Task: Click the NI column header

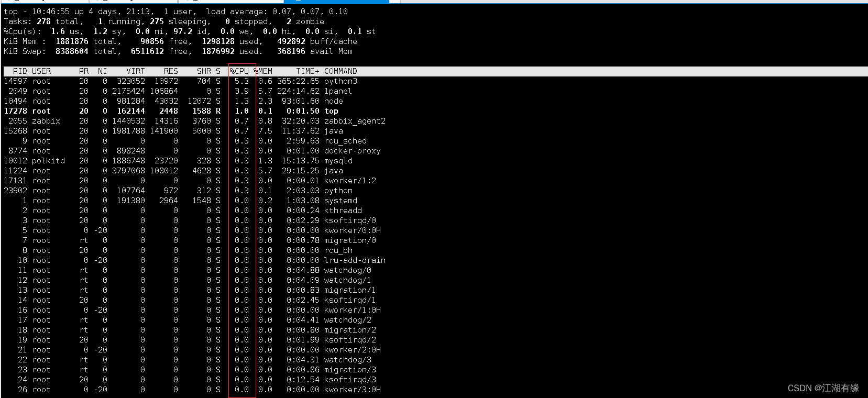Action: point(102,71)
